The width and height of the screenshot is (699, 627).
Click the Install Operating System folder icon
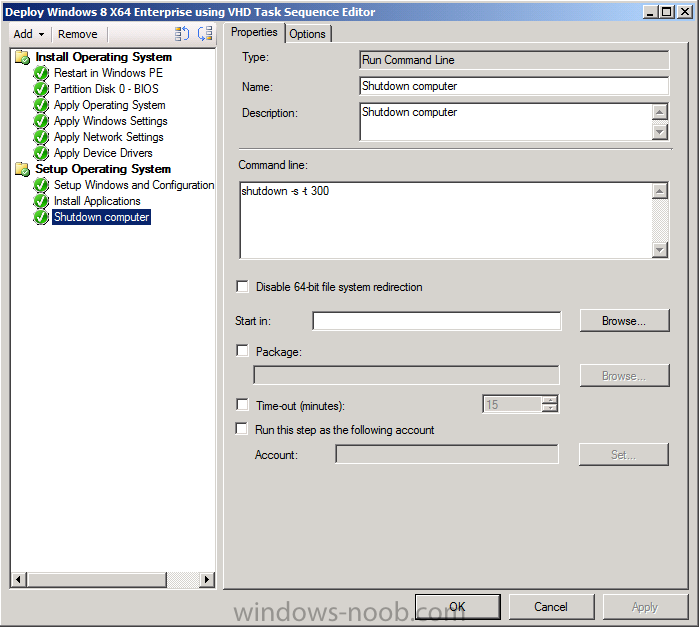point(22,57)
